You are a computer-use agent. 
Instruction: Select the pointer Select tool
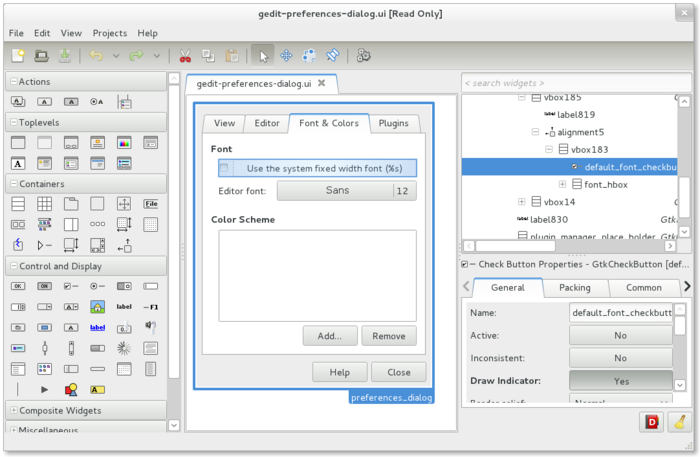[x=261, y=56]
